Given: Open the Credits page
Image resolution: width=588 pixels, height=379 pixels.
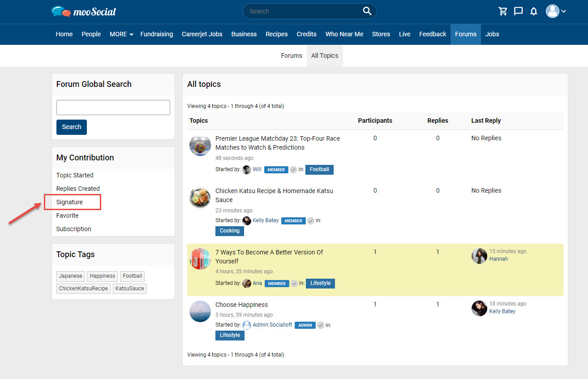Looking at the screenshot, I should (306, 34).
